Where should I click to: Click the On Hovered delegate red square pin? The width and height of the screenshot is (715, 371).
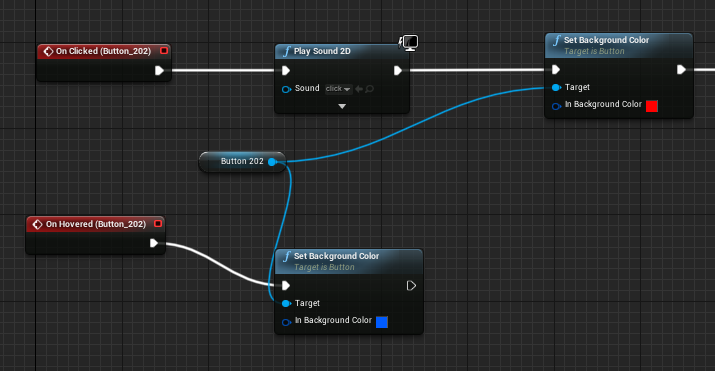158,224
